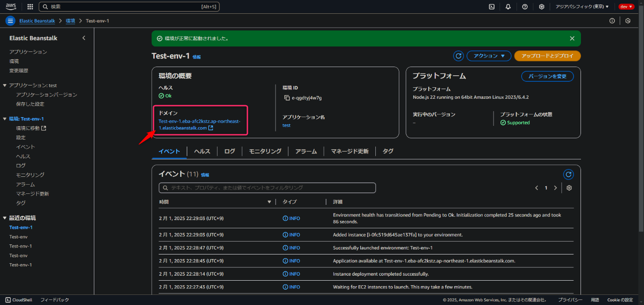Refresh the environment with the circular arrow button

[459, 56]
